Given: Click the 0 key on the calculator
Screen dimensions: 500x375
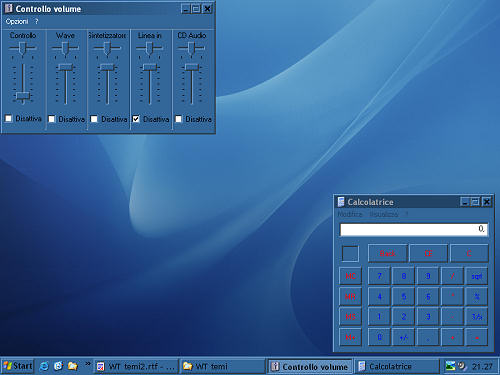Looking at the screenshot, I should pyautogui.click(x=379, y=337).
